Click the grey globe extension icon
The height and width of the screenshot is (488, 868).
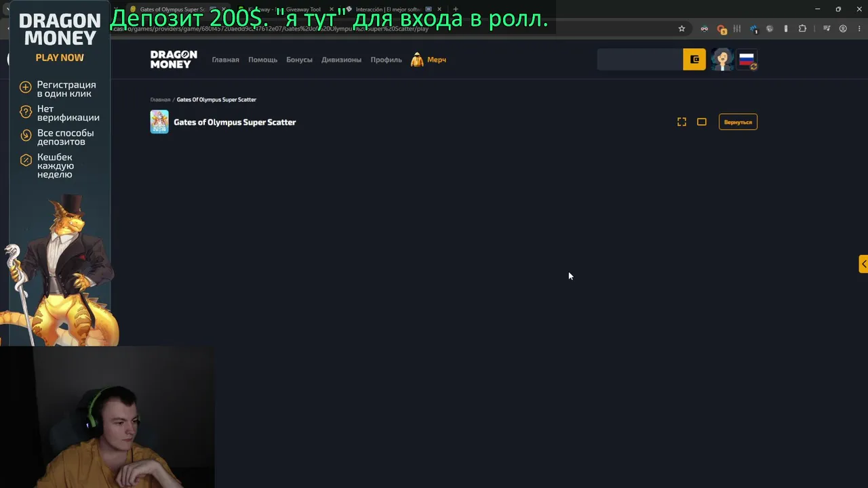pyautogui.click(x=770, y=28)
